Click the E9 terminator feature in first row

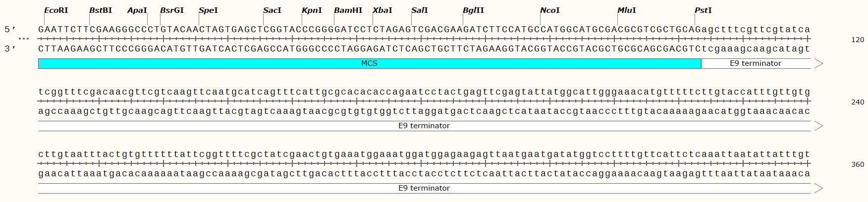[762, 63]
